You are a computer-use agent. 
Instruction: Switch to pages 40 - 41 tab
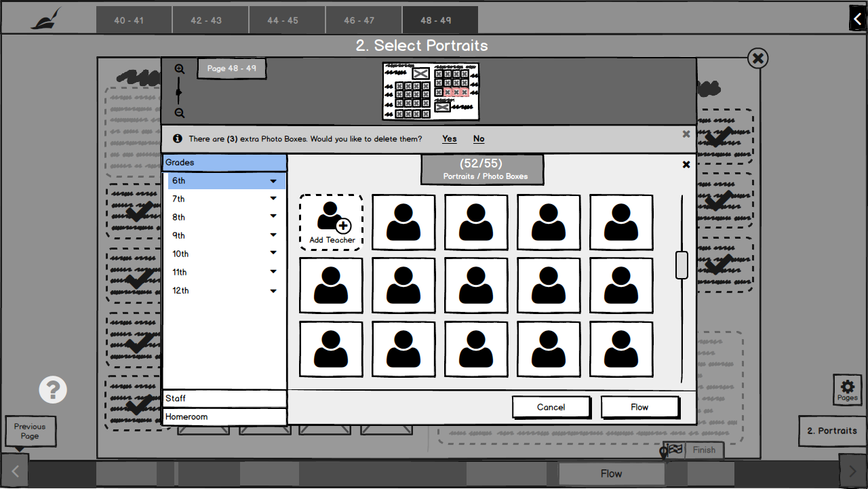coord(134,20)
